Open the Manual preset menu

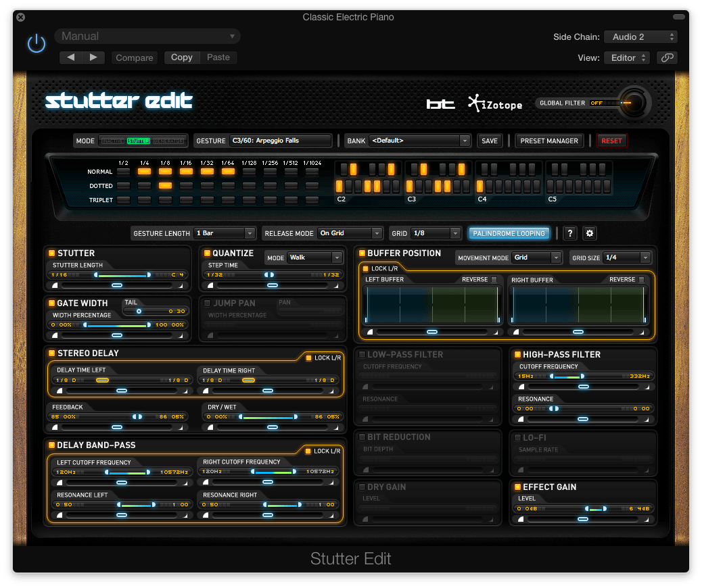pyautogui.click(x=147, y=36)
